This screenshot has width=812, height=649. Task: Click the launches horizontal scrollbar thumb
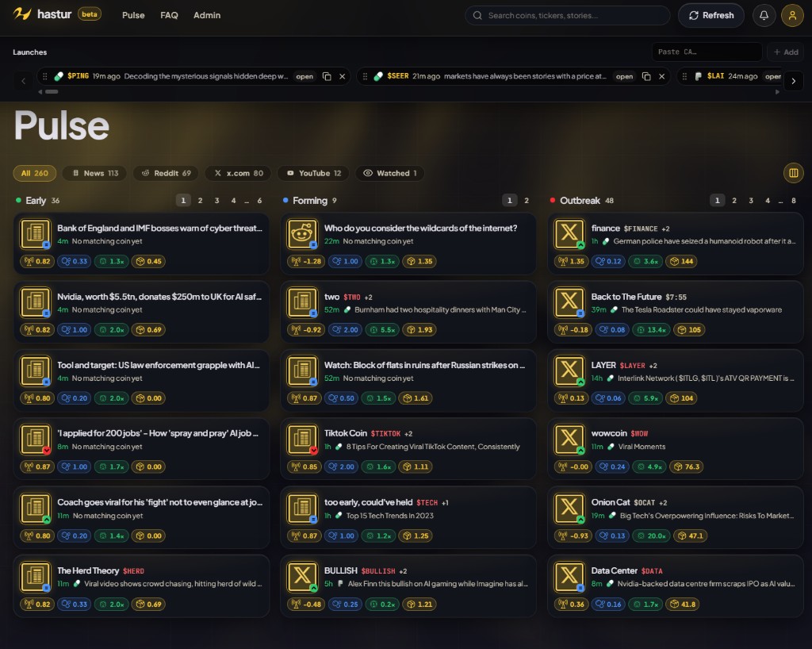(x=52, y=92)
